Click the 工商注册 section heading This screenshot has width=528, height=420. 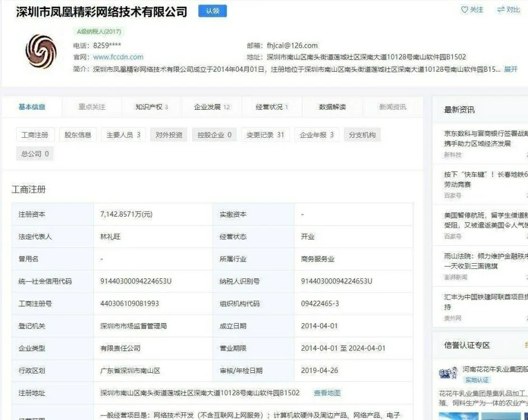coord(29,189)
